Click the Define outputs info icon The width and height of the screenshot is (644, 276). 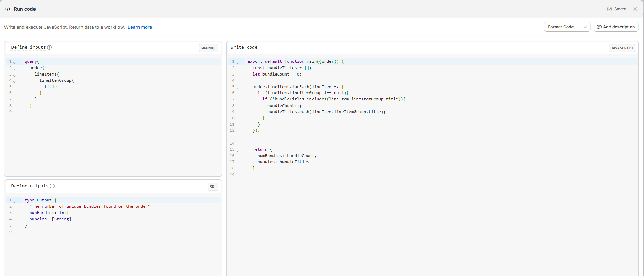(52, 186)
